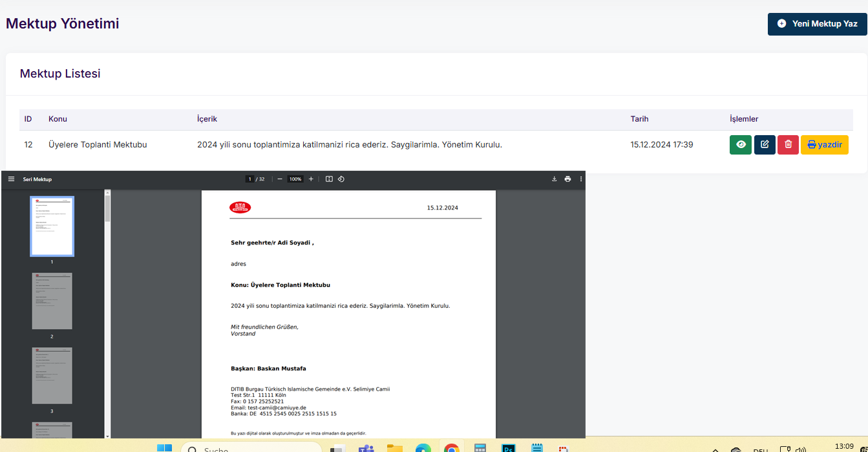Rotate the PDF document counterclockwise
The image size is (868, 452).
[341, 179]
